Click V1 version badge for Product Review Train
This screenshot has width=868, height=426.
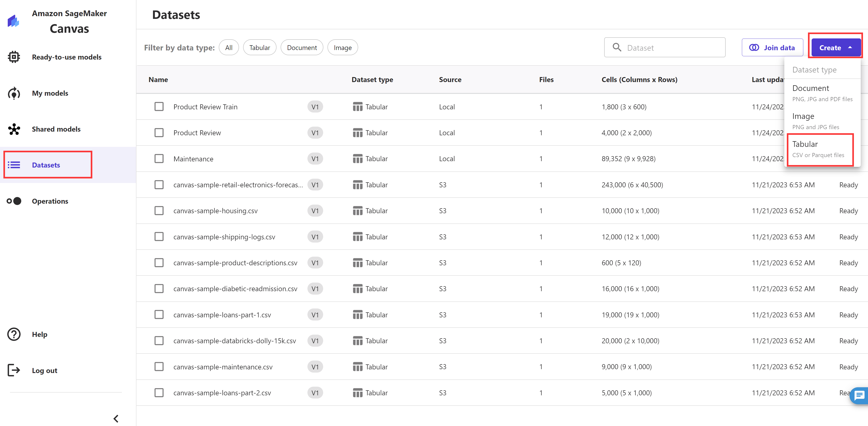[315, 107]
